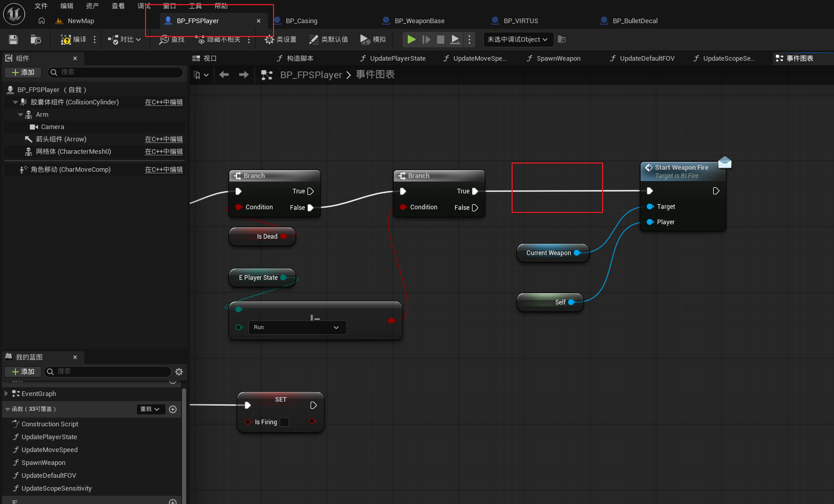Click the 添加 Add button in My Blueprint
Screen dimensions: 834x504
(23, 372)
